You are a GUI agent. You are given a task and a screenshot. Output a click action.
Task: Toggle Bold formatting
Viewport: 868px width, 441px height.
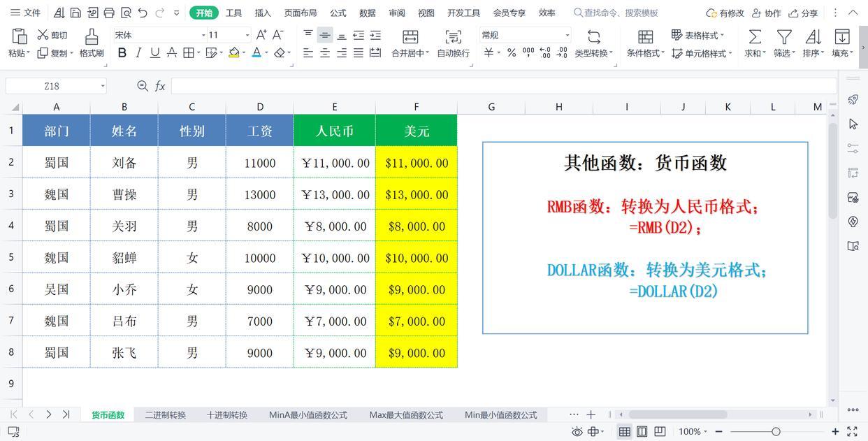click(x=122, y=52)
